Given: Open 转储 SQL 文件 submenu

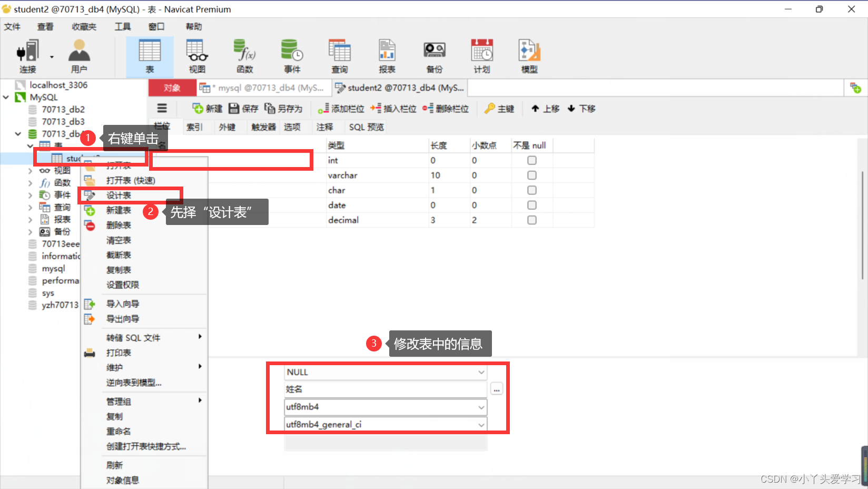Looking at the screenshot, I should tap(144, 338).
